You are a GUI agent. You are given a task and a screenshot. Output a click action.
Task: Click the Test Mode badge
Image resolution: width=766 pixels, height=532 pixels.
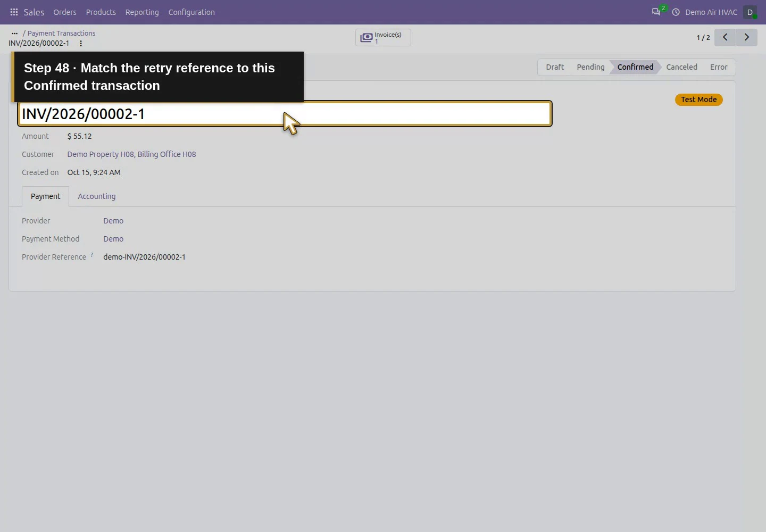699,99
